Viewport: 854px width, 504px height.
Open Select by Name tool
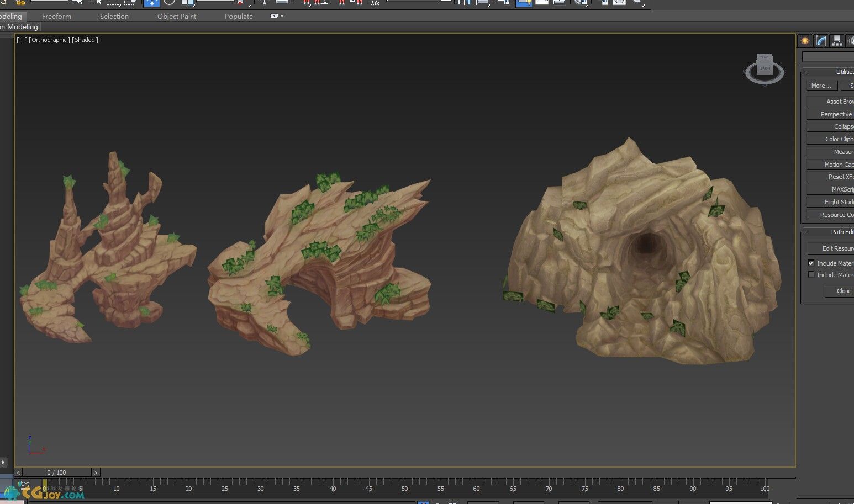97,3
